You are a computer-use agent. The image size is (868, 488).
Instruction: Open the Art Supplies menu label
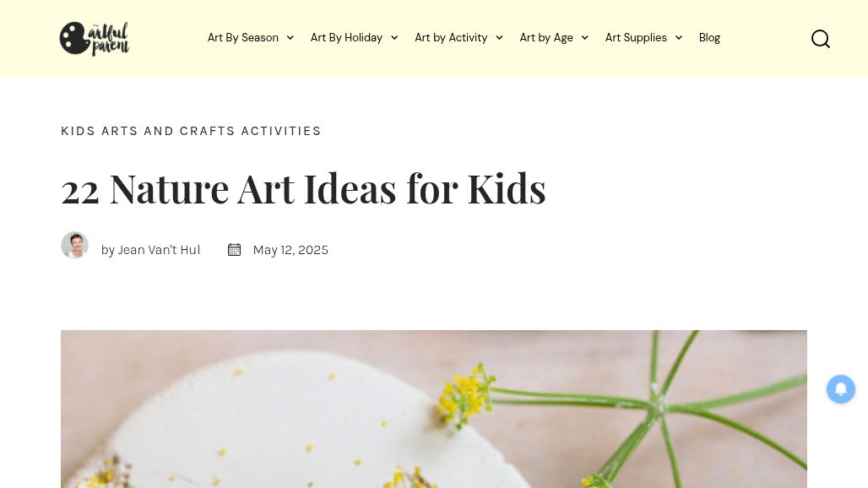coord(636,38)
